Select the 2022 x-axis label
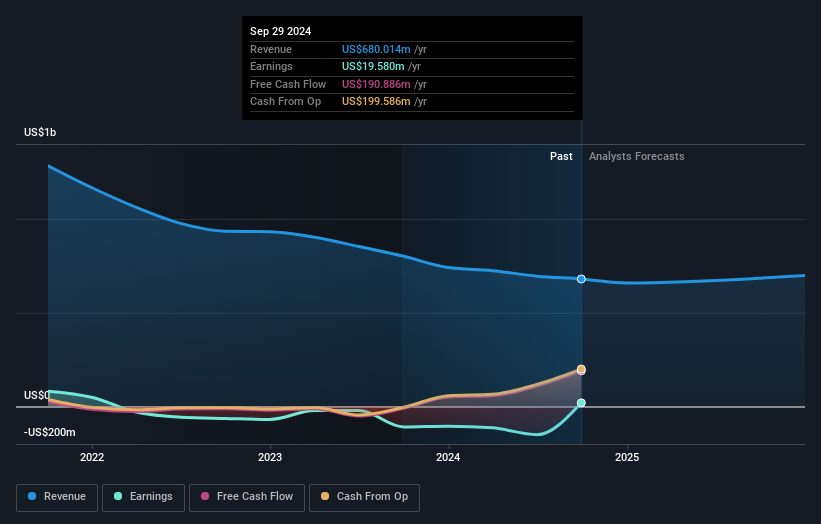 (x=92, y=457)
